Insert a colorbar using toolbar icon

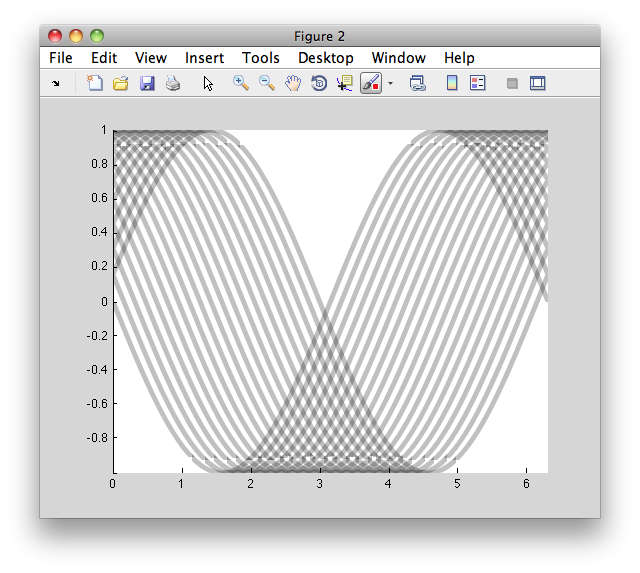tap(452, 83)
